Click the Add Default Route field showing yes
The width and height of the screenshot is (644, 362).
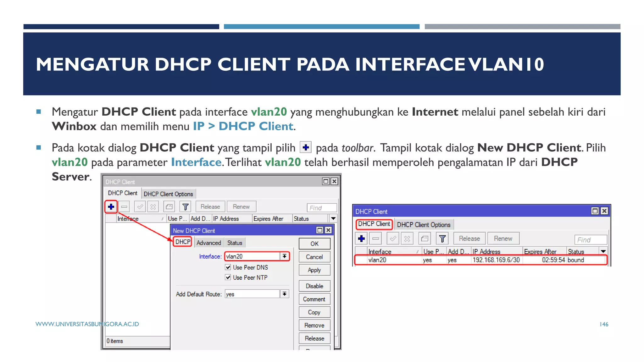(x=252, y=294)
